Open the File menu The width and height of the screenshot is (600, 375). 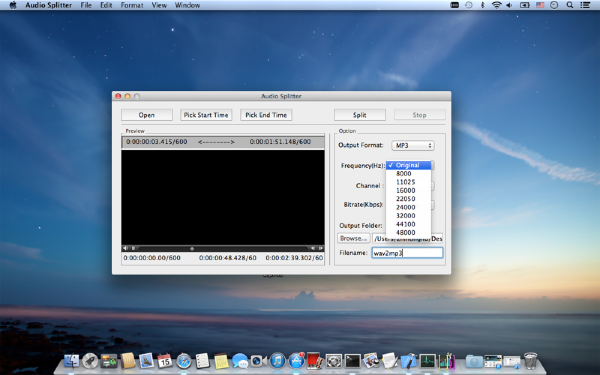point(86,5)
